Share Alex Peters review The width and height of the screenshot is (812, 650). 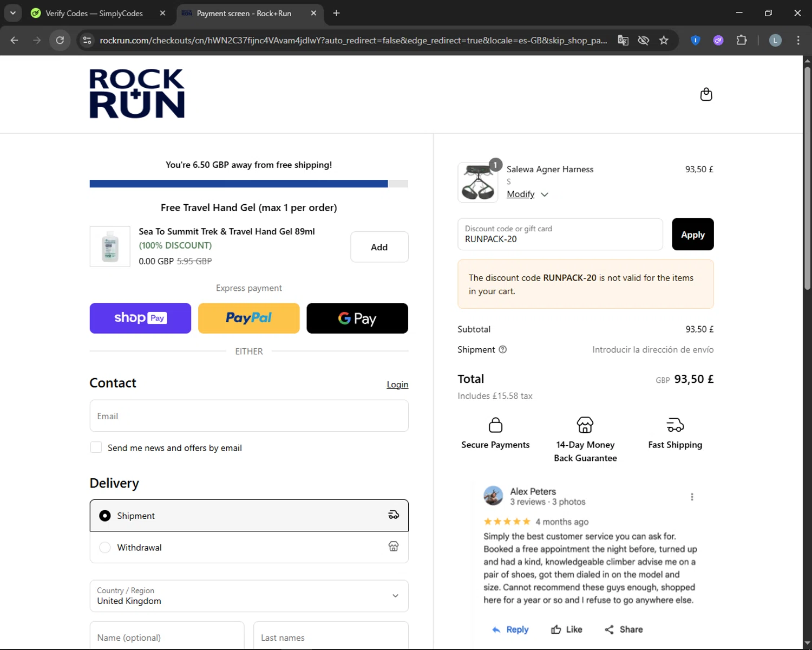(624, 629)
